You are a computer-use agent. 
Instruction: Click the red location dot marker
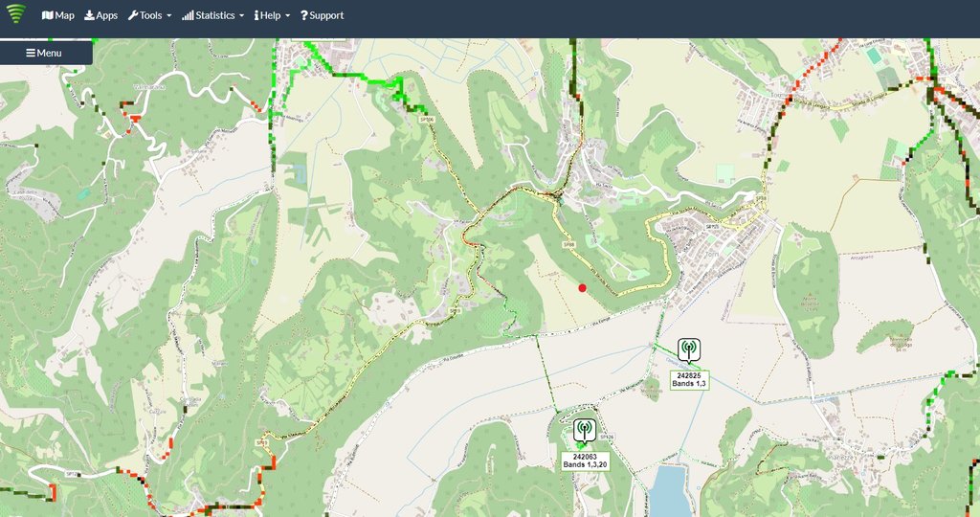pyautogui.click(x=583, y=288)
